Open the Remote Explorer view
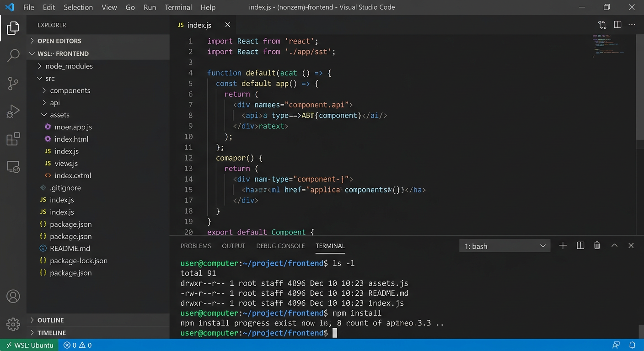 point(13,167)
